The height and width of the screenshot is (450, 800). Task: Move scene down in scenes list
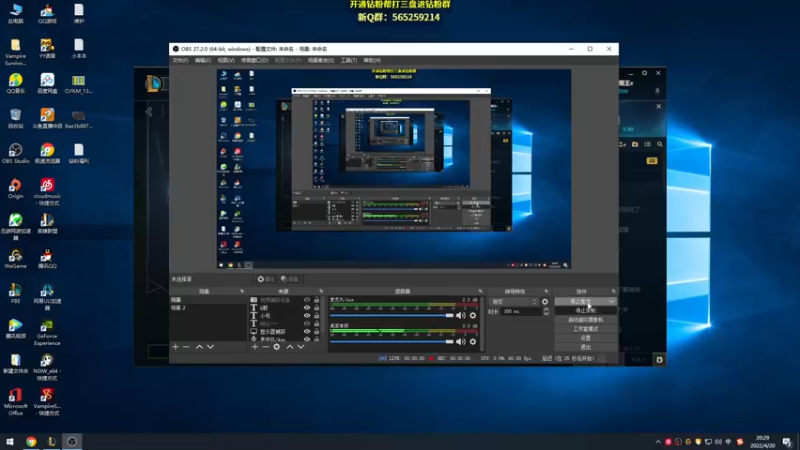[210, 347]
